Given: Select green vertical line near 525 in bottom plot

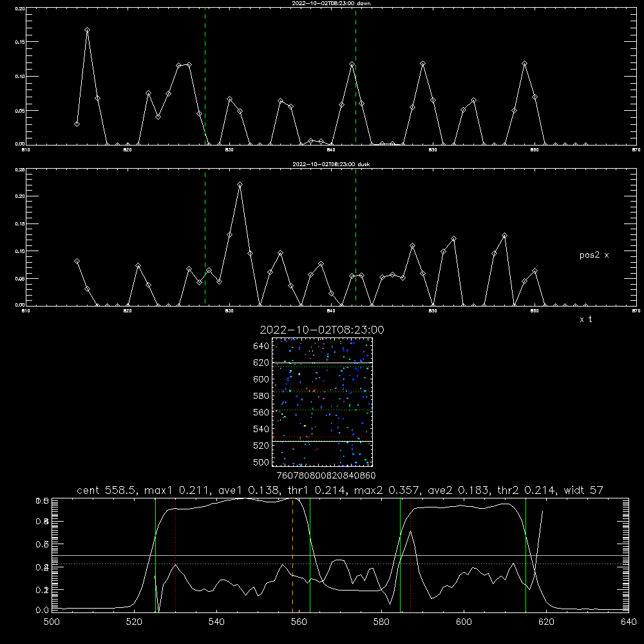Looking at the screenshot, I should coord(155,554).
